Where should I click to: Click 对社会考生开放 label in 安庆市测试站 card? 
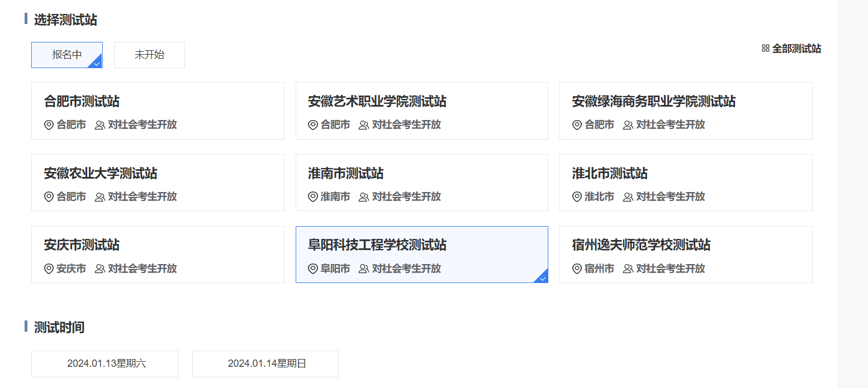(143, 269)
